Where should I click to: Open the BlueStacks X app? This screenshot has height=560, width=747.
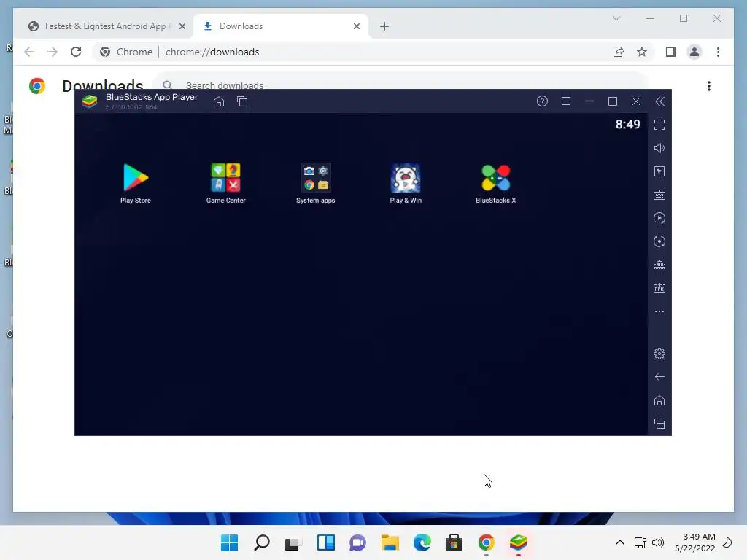point(495,183)
